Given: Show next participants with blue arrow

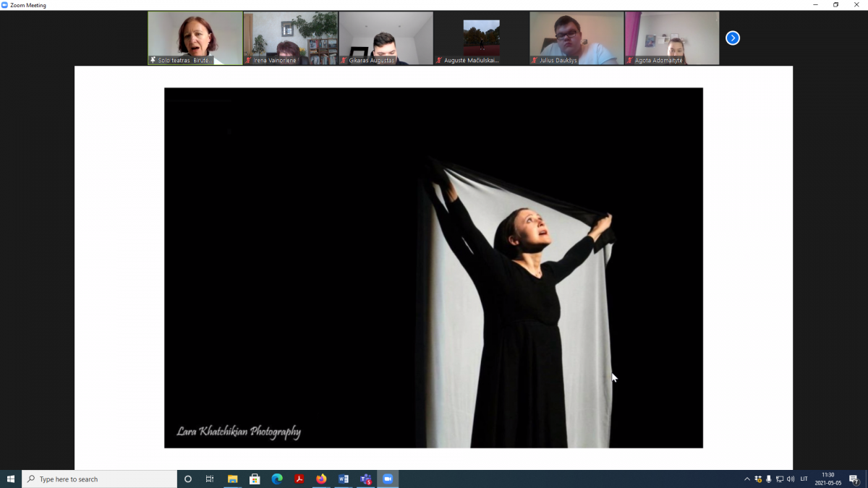Looking at the screenshot, I should click(x=733, y=38).
